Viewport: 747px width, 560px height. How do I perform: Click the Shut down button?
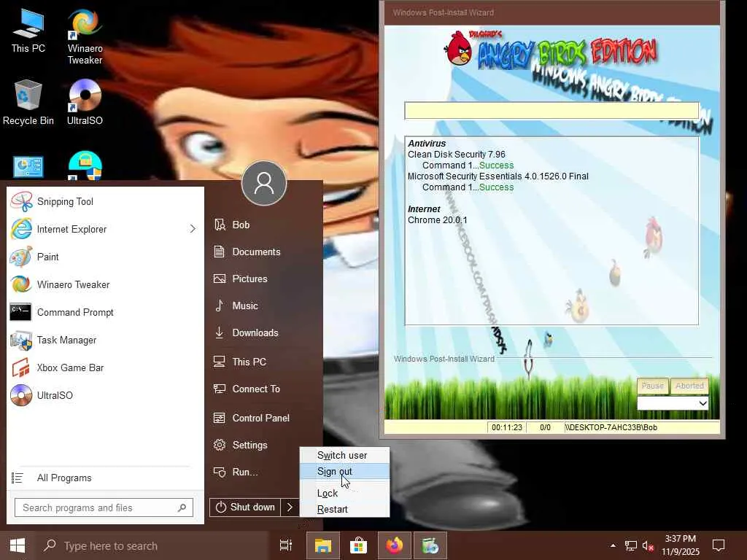click(245, 507)
